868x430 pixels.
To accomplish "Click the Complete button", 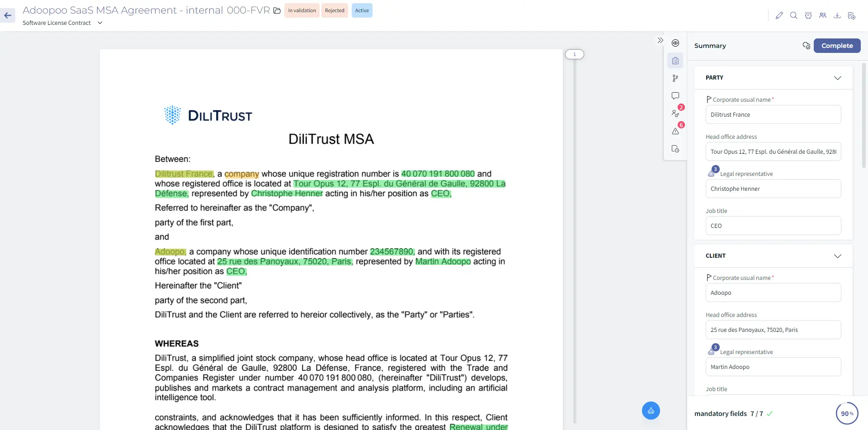I will [x=837, y=46].
